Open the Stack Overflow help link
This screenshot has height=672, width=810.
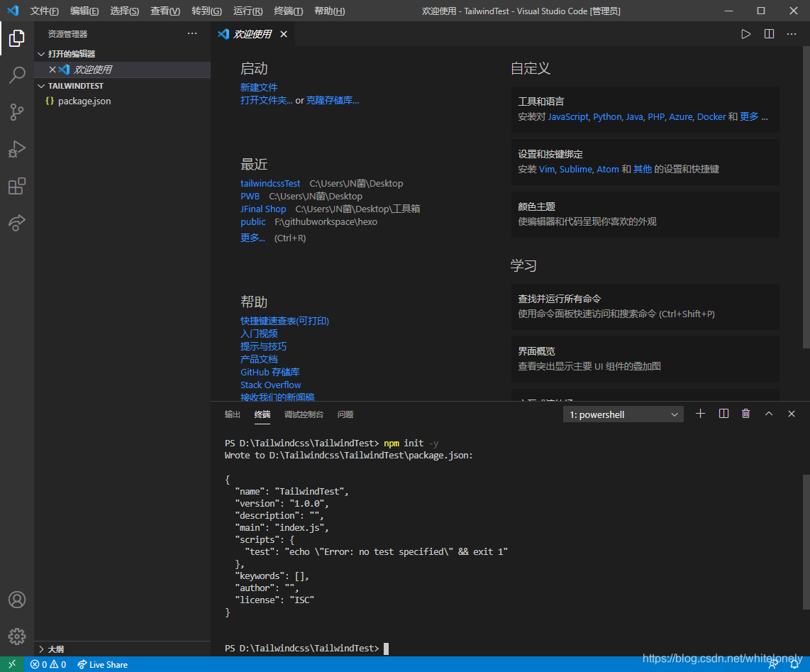pos(271,385)
